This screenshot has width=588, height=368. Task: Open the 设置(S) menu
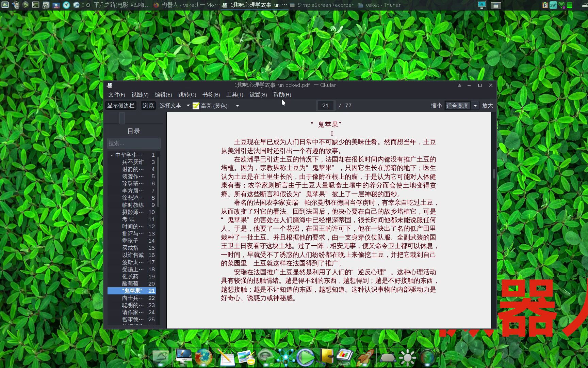(x=258, y=95)
